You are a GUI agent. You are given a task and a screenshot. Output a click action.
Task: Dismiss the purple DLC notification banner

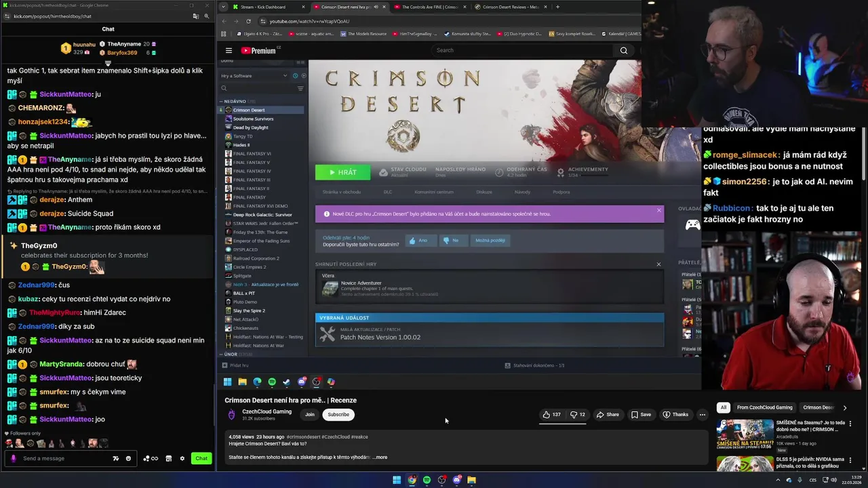click(658, 211)
